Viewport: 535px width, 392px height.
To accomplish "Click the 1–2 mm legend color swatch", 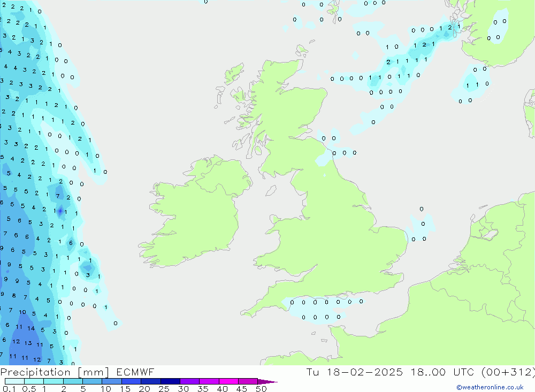I will [x=53, y=381].
